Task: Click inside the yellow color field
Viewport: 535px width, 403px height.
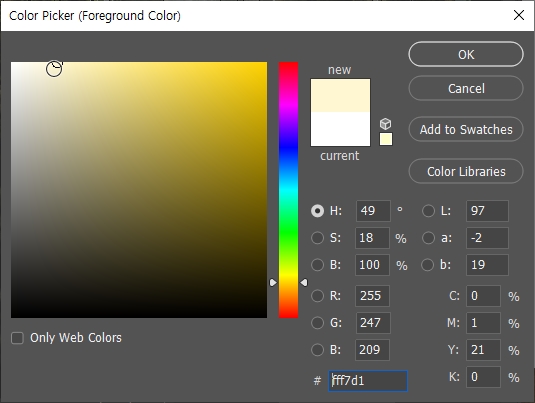Action: (139, 190)
